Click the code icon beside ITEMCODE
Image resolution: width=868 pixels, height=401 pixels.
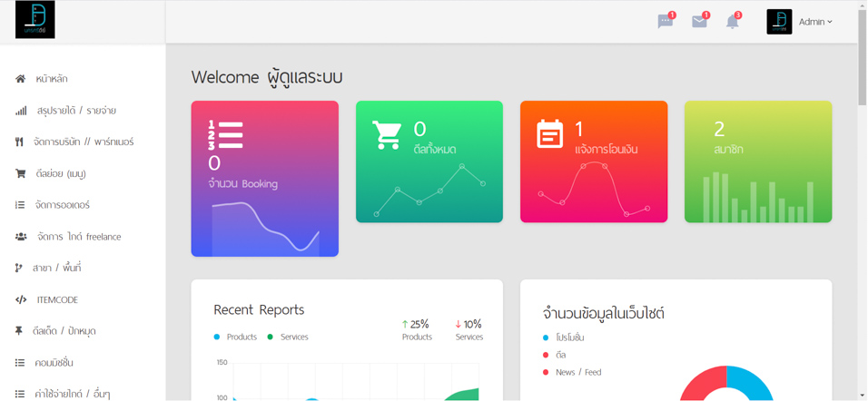pos(20,299)
